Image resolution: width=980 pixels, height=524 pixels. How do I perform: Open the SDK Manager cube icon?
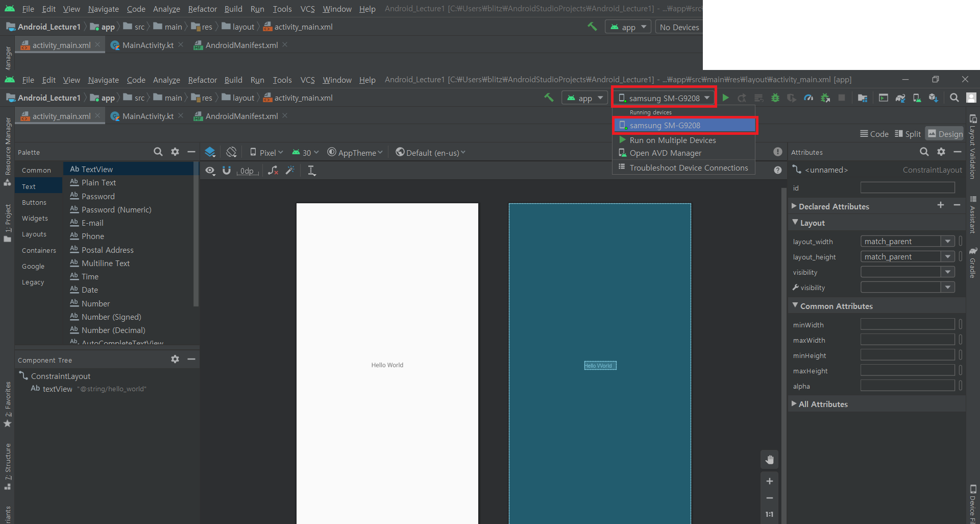tap(934, 98)
